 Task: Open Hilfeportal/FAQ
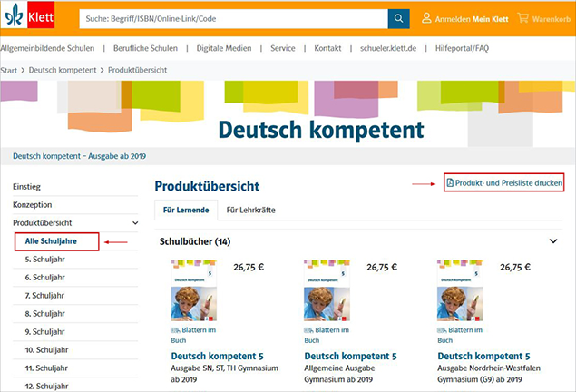(x=462, y=48)
